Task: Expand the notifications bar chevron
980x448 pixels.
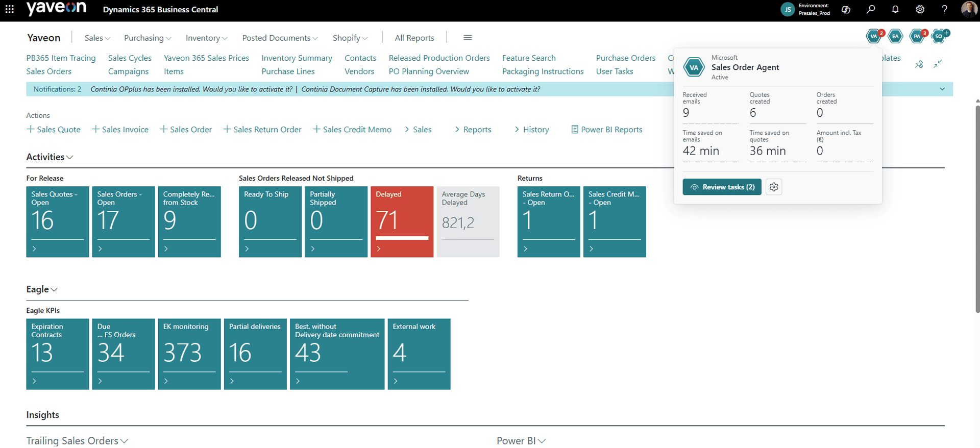Action: [x=942, y=89]
